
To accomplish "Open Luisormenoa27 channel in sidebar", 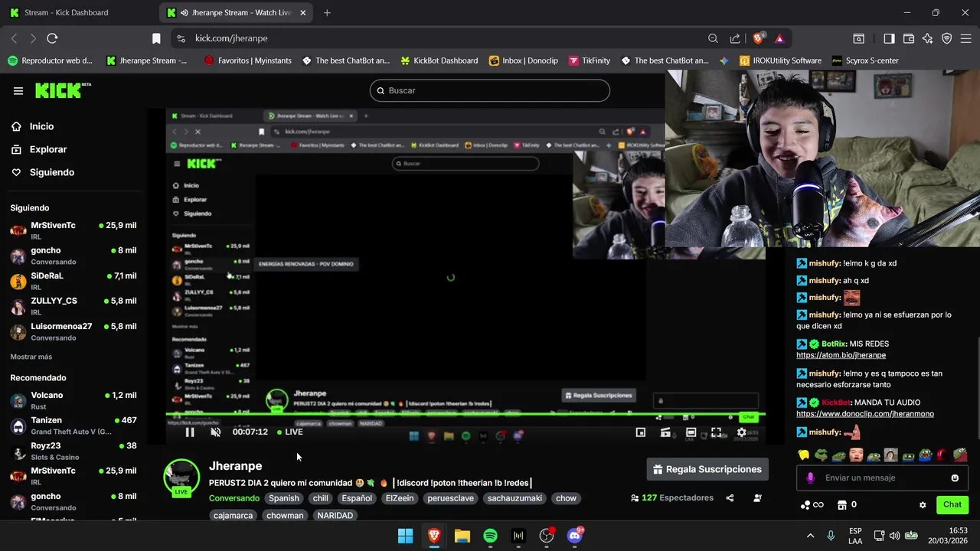I will click(73, 331).
